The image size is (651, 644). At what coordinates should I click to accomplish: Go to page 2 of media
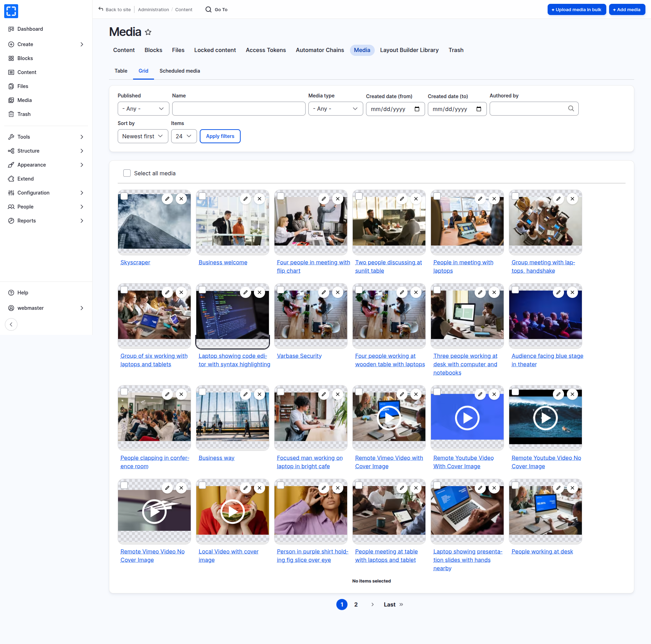click(356, 605)
